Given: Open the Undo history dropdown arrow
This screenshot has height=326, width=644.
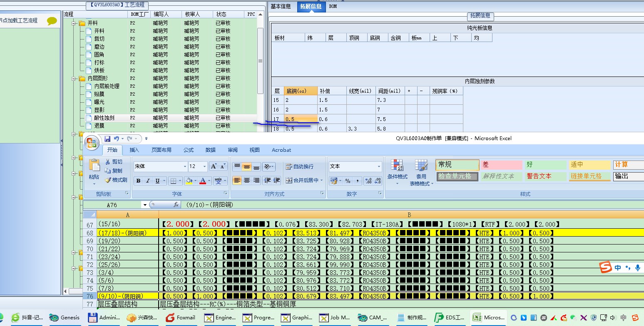Looking at the screenshot, I should click(x=122, y=138).
